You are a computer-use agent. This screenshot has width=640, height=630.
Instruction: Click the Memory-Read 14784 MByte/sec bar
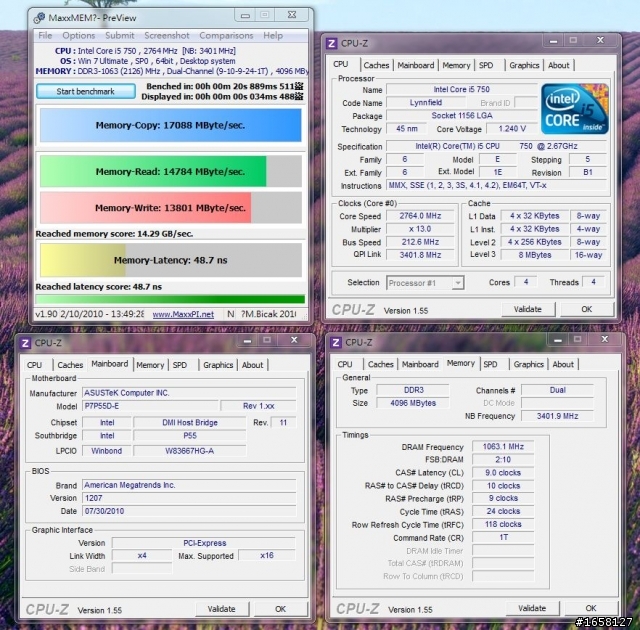[x=171, y=171]
